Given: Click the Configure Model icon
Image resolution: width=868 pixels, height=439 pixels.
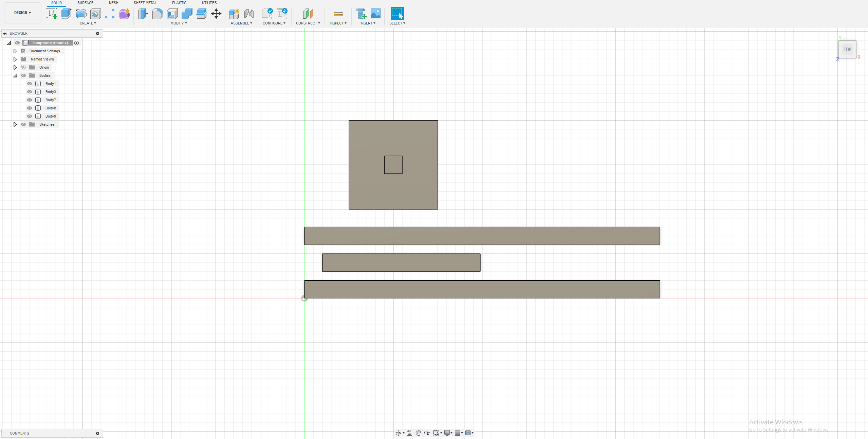Looking at the screenshot, I should pyautogui.click(x=267, y=14).
